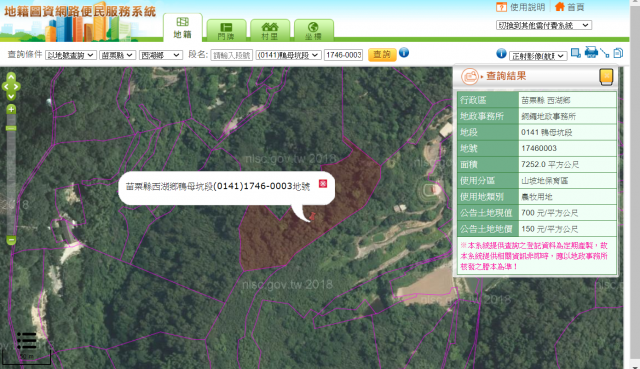Click the zoom slider handle
This screenshot has width=640, height=369.
tap(11, 128)
